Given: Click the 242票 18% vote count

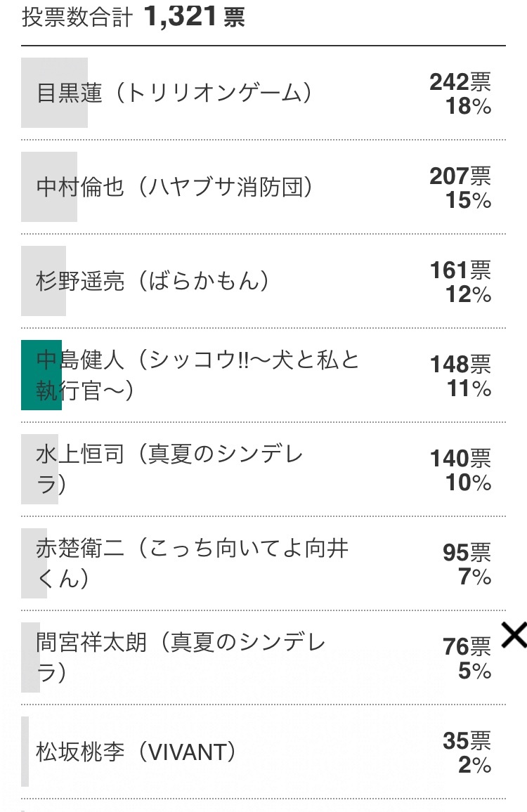Looking at the screenshot, I should point(461,94).
